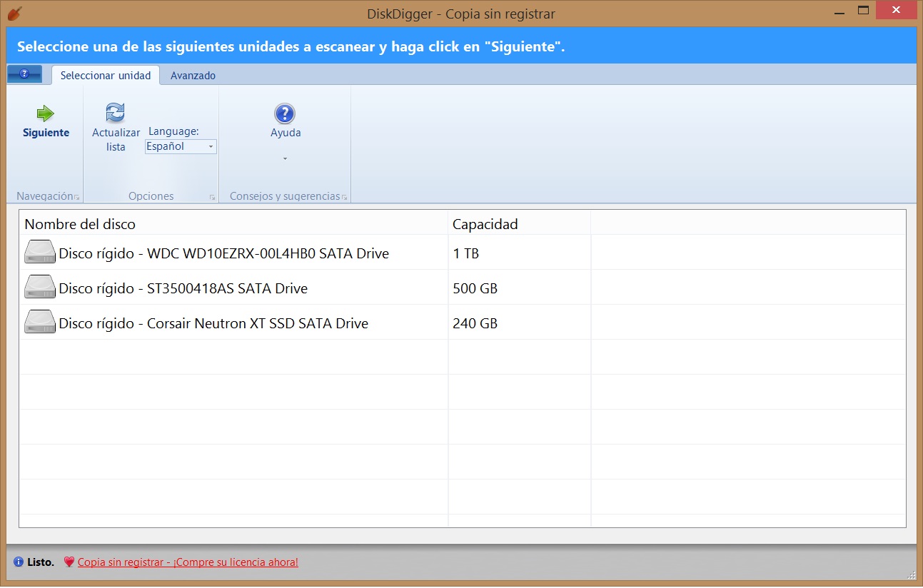
Task: Open the Ayuda help icon
Action: click(285, 113)
